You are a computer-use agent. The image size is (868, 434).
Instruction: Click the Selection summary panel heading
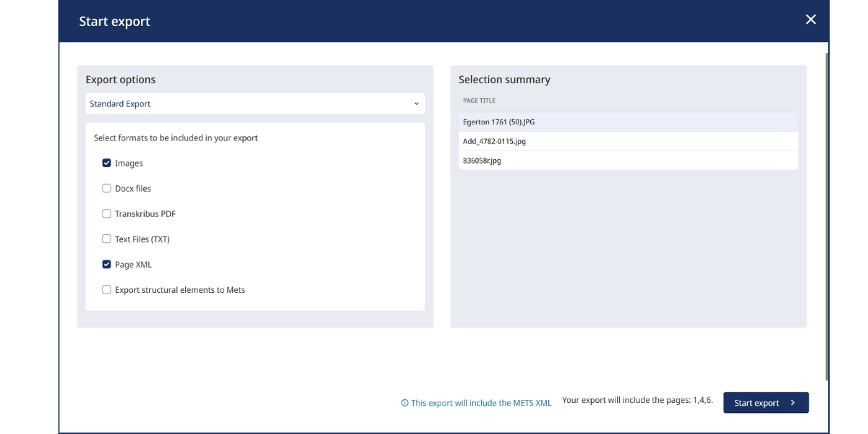point(504,80)
